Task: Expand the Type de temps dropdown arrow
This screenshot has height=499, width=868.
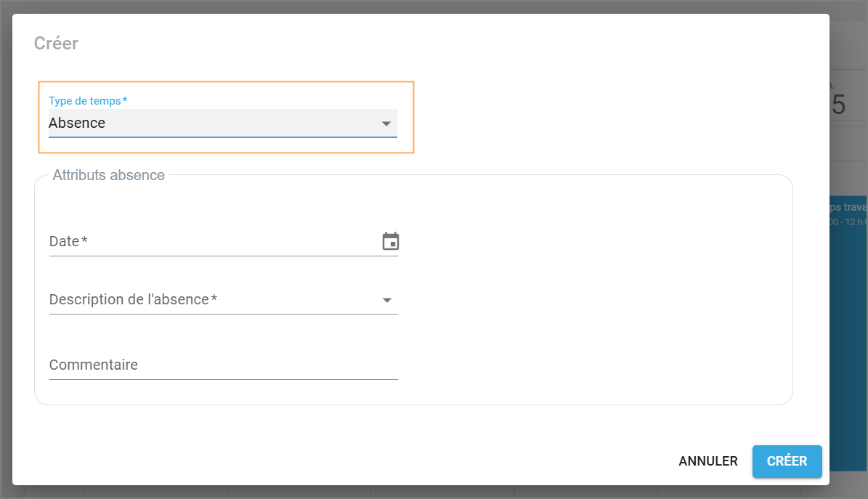Action: pos(386,124)
